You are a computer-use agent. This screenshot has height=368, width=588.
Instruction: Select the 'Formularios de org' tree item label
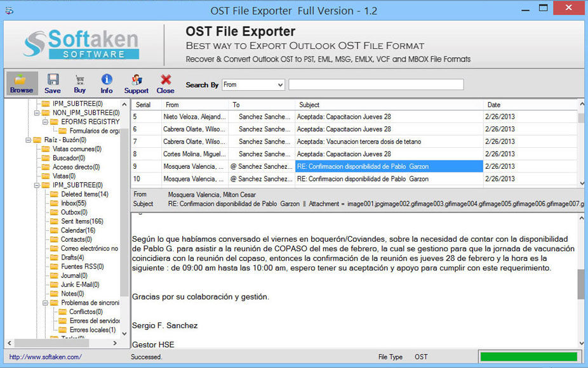pyautogui.click(x=95, y=131)
